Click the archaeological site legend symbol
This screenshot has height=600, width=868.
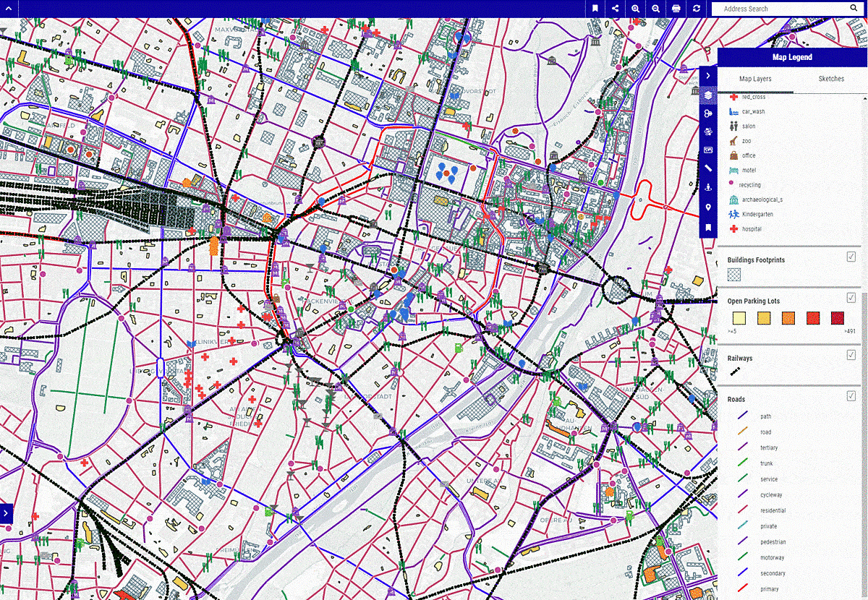733,200
